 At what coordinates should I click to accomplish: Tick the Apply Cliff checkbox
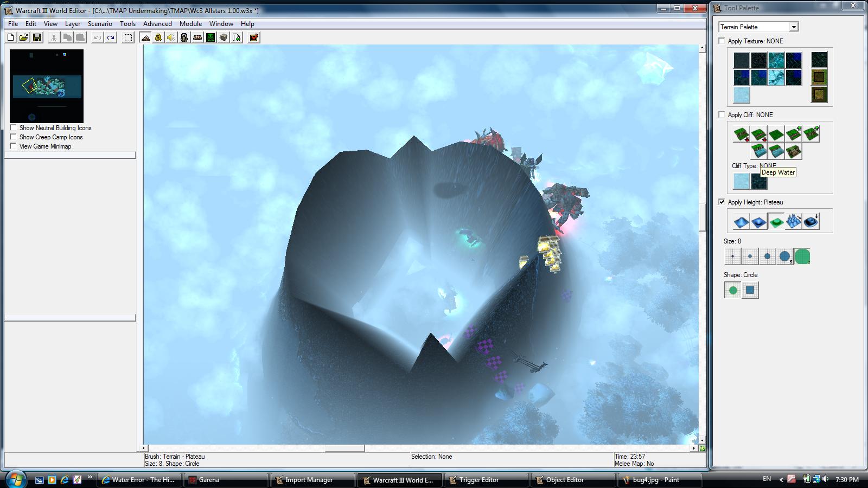coord(722,114)
